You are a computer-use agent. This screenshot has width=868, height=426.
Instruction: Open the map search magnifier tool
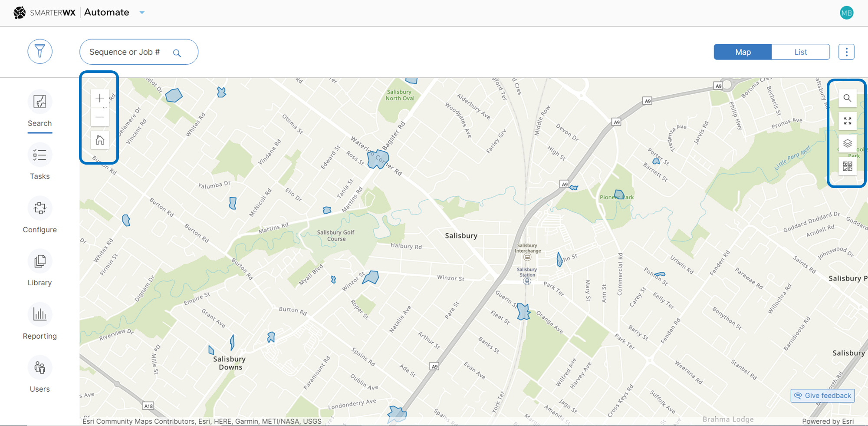847,98
